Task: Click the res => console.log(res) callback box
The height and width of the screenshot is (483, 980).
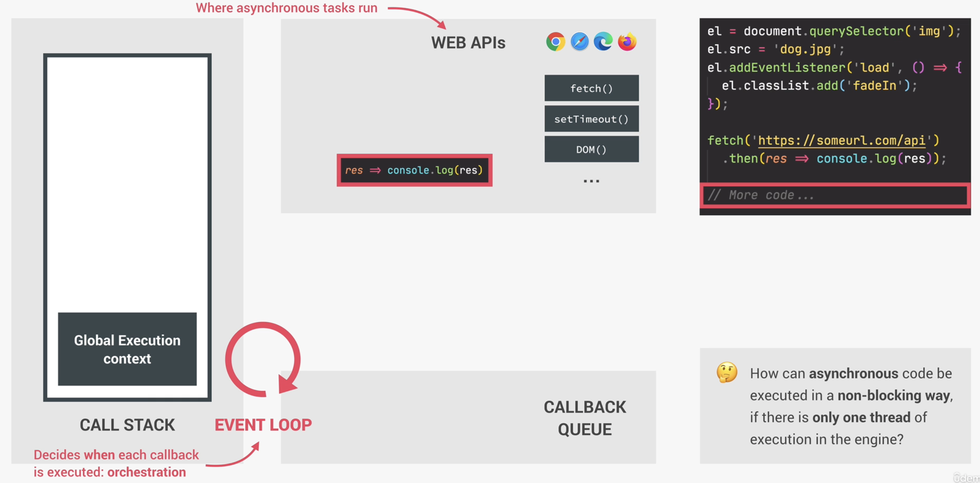Action: (414, 170)
